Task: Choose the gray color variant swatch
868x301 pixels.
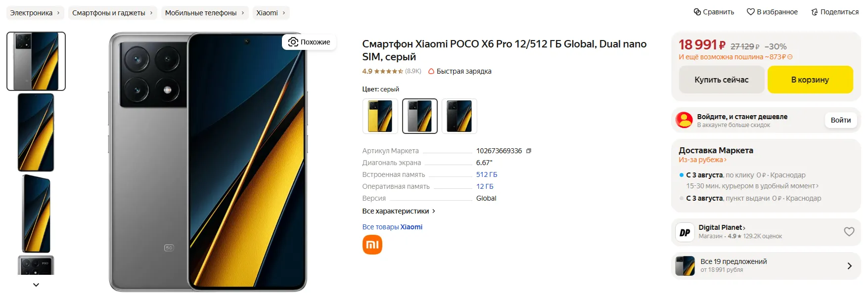Action: [x=419, y=116]
